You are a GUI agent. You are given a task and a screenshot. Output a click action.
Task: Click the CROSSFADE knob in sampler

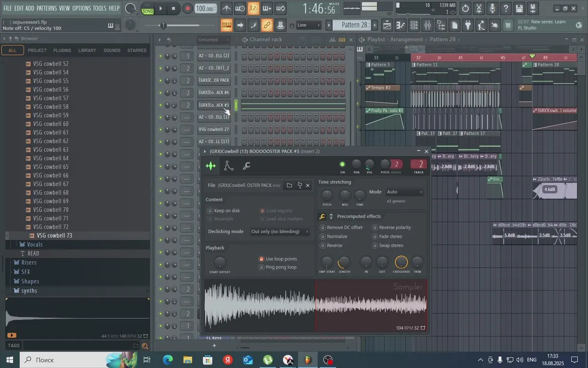pyautogui.click(x=401, y=262)
